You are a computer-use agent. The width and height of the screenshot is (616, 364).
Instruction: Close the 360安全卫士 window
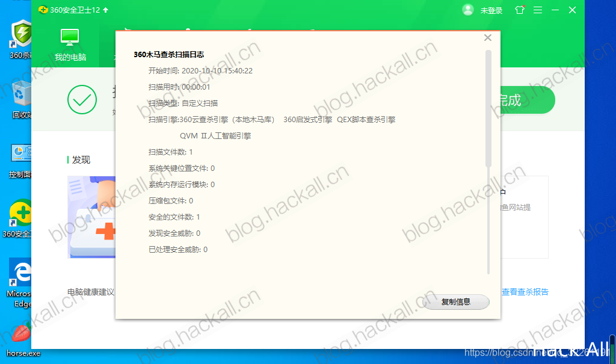573,10
